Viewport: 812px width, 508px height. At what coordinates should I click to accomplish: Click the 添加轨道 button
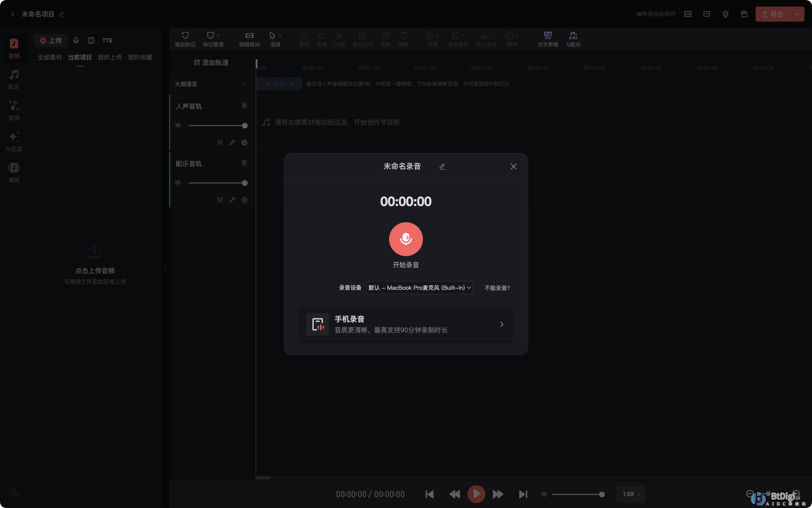click(x=211, y=63)
